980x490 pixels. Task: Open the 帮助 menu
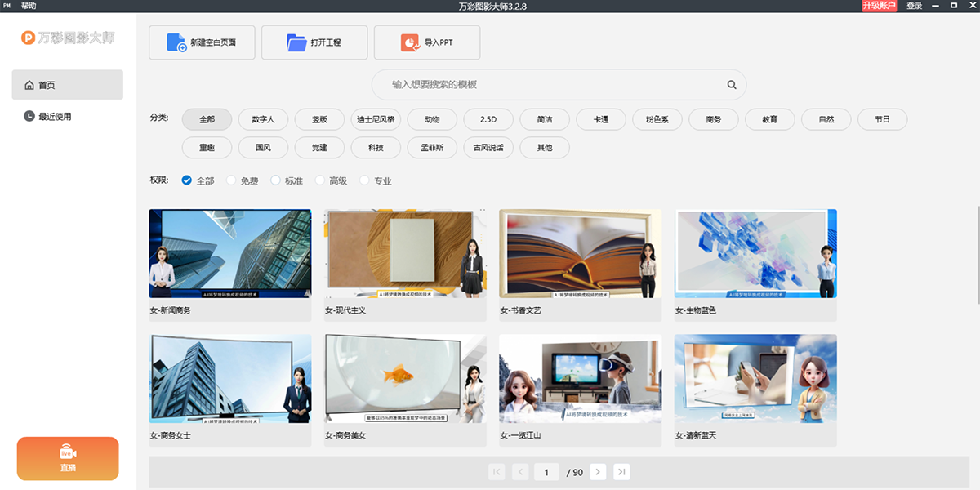[27, 4]
